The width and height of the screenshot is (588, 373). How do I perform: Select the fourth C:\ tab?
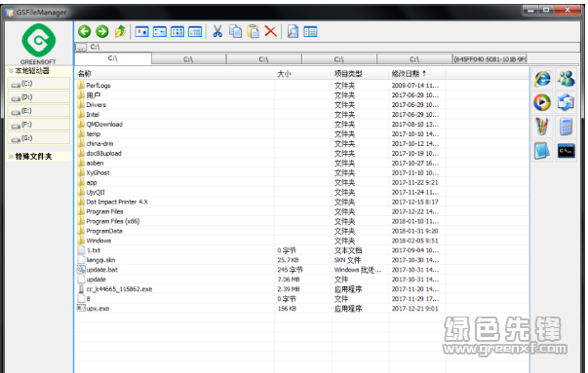tap(339, 59)
